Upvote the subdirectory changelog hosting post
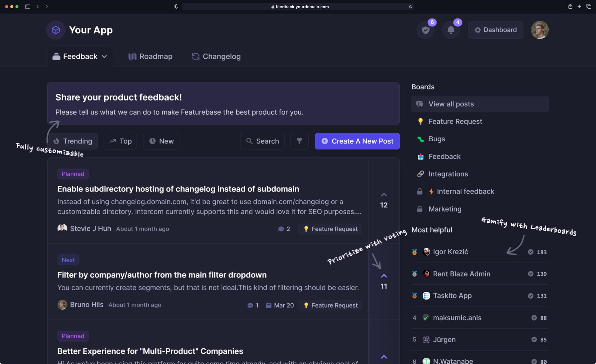The width and height of the screenshot is (596, 364). tap(384, 195)
